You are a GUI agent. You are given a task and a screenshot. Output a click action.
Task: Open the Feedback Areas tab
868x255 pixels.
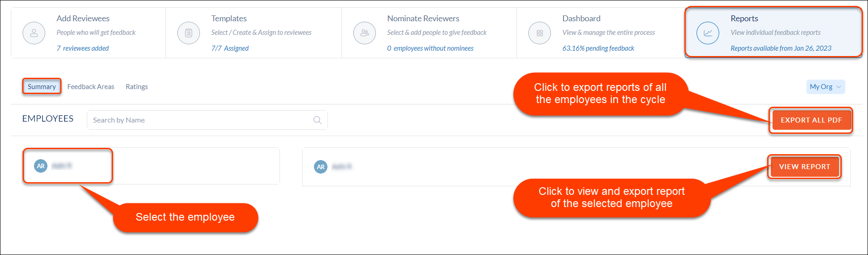[x=91, y=87]
